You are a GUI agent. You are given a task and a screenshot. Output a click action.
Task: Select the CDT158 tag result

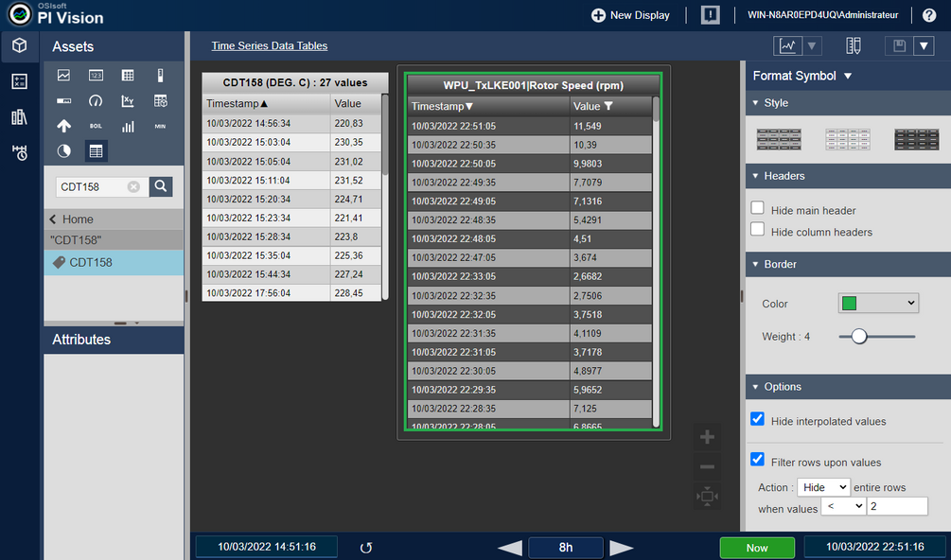coord(114,262)
